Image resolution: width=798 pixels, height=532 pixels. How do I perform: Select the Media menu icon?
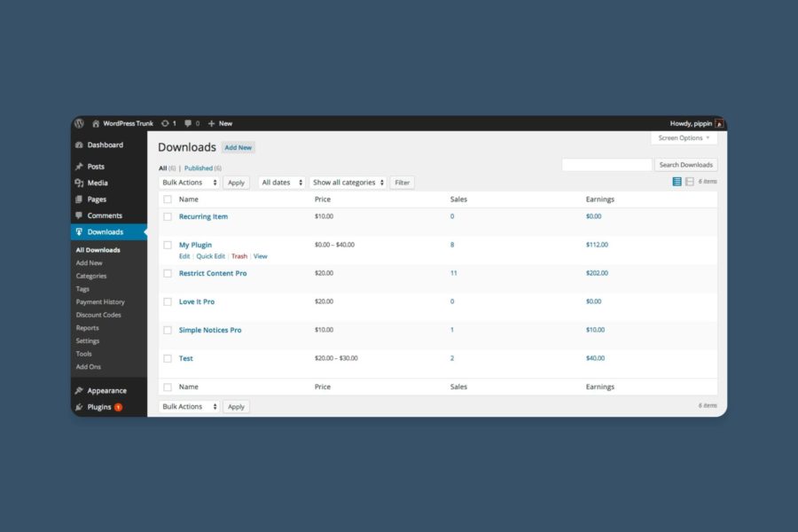pos(81,183)
